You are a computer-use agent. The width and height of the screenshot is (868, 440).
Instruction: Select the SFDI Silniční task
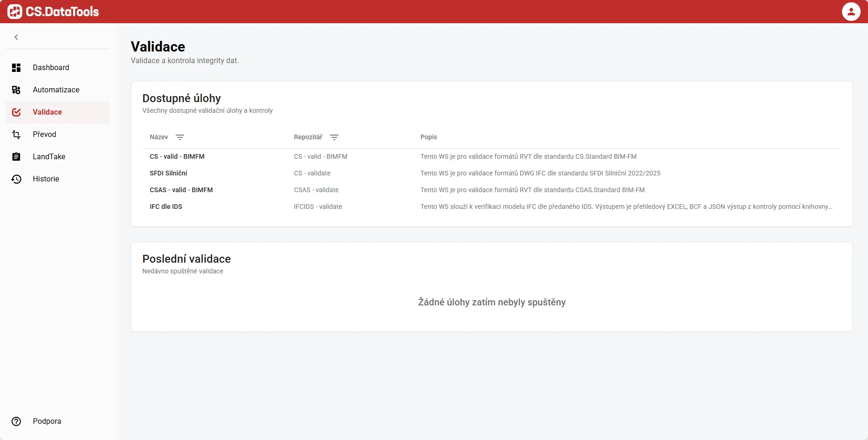pyautogui.click(x=168, y=174)
